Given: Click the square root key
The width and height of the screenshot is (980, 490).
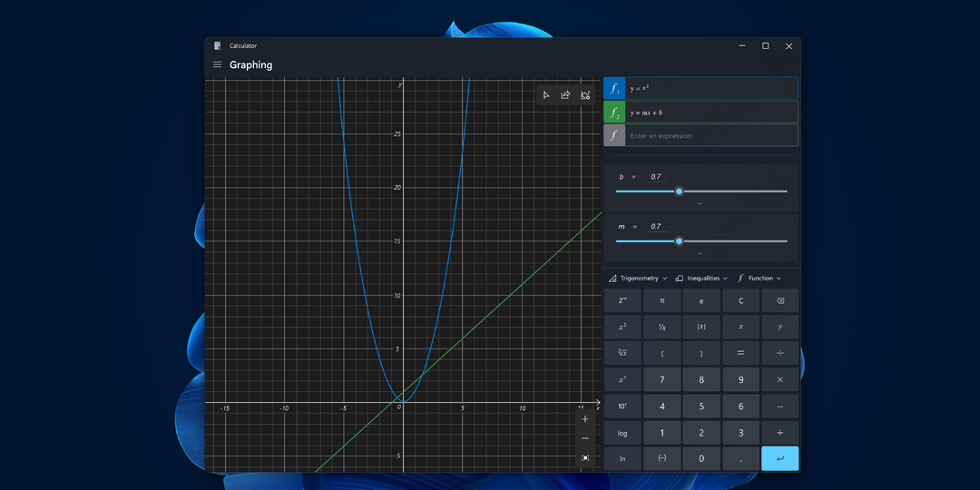Looking at the screenshot, I should click(622, 353).
